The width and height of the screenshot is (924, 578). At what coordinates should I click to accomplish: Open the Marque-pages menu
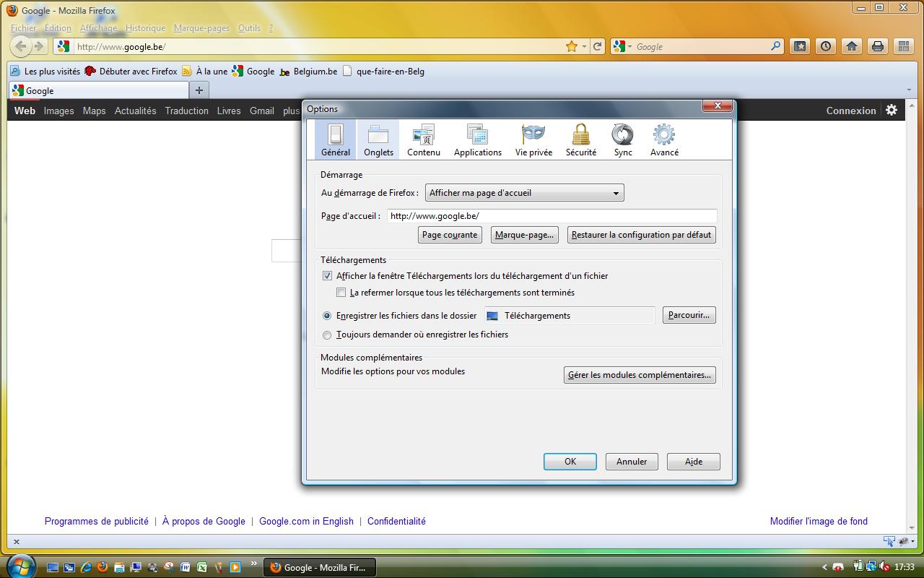tap(201, 28)
